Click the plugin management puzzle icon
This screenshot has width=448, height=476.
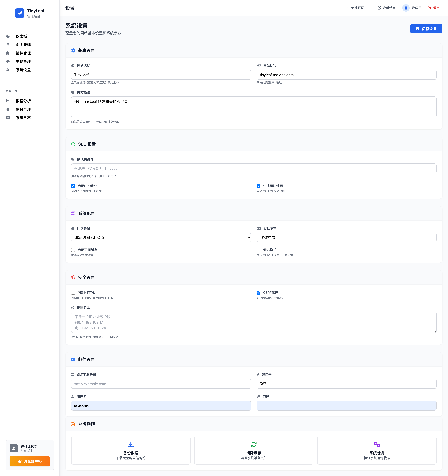(8, 53)
